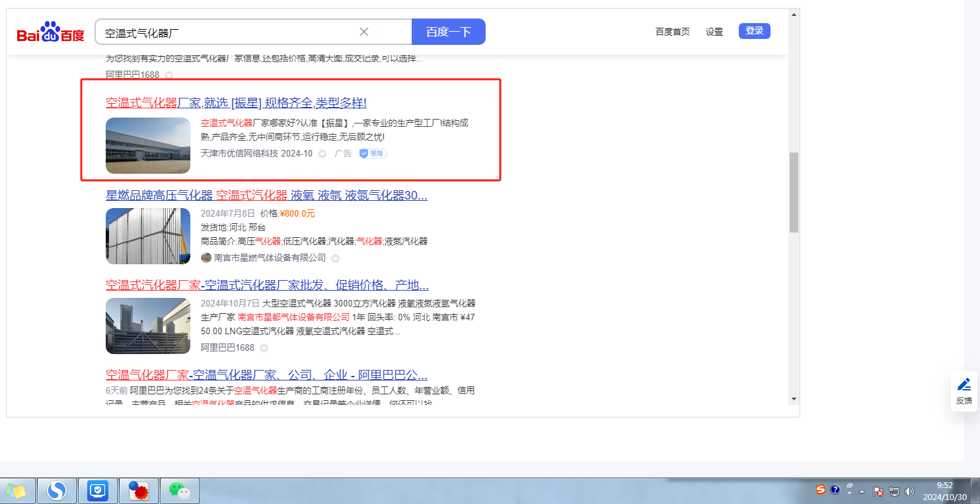Click the 发货地:河北 邢台 text
980x504 pixels.
click(x=233, y=227)
